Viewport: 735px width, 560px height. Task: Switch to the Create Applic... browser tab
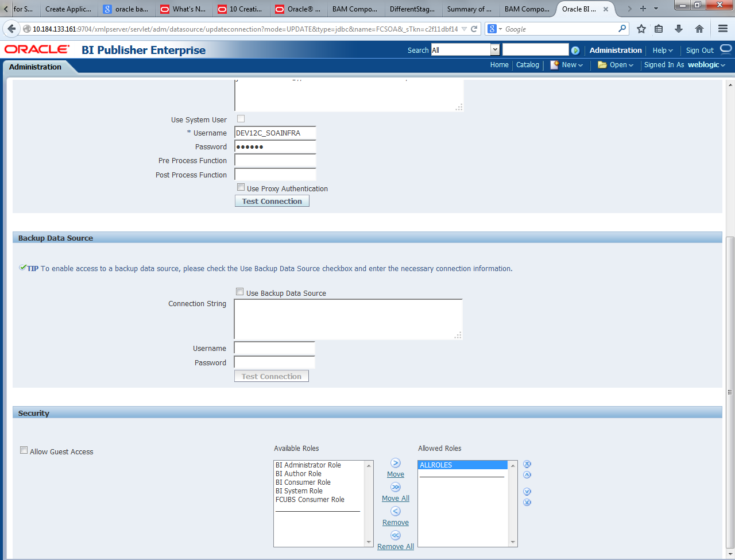[68, 9]
